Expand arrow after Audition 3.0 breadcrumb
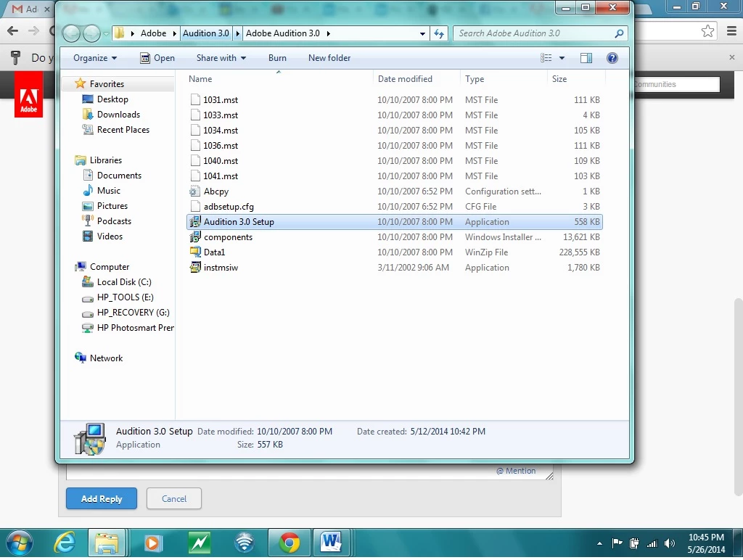This screenshot has width=743, height=560. 237,33
